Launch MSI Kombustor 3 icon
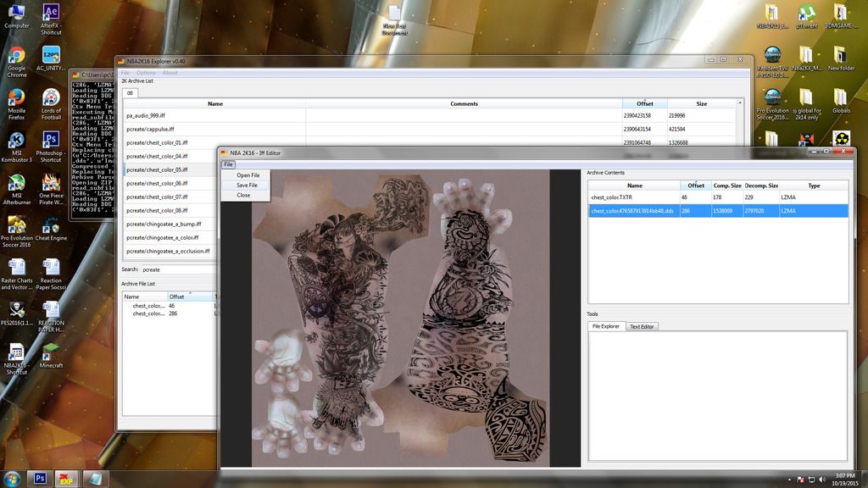868x488 pixels. click(17, 147)
